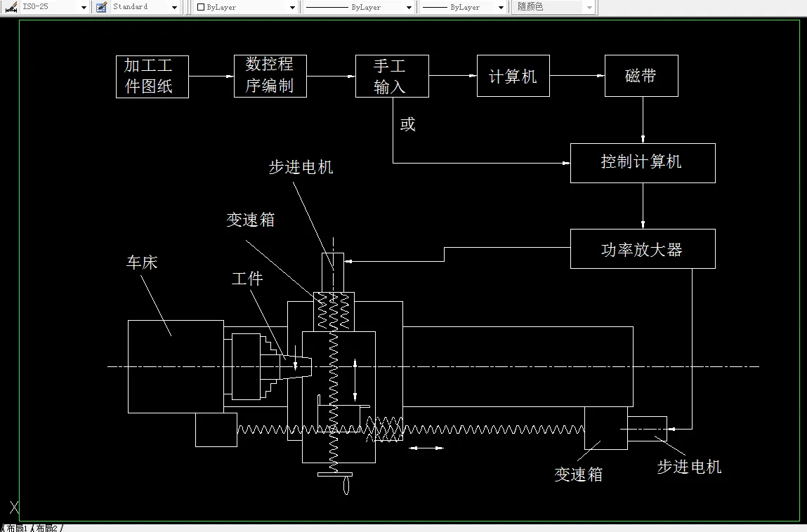Expand the color control ByLayer dropdown
The image size is (807, 532).
[291, 7]
